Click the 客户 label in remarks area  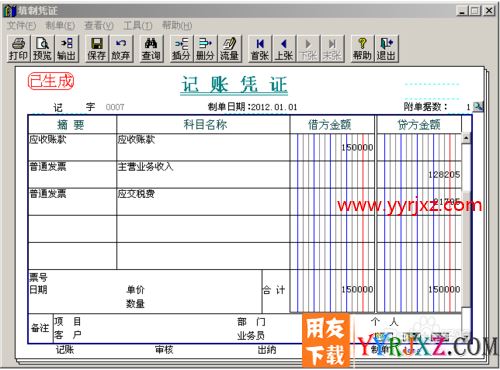[x=68, y=335]
